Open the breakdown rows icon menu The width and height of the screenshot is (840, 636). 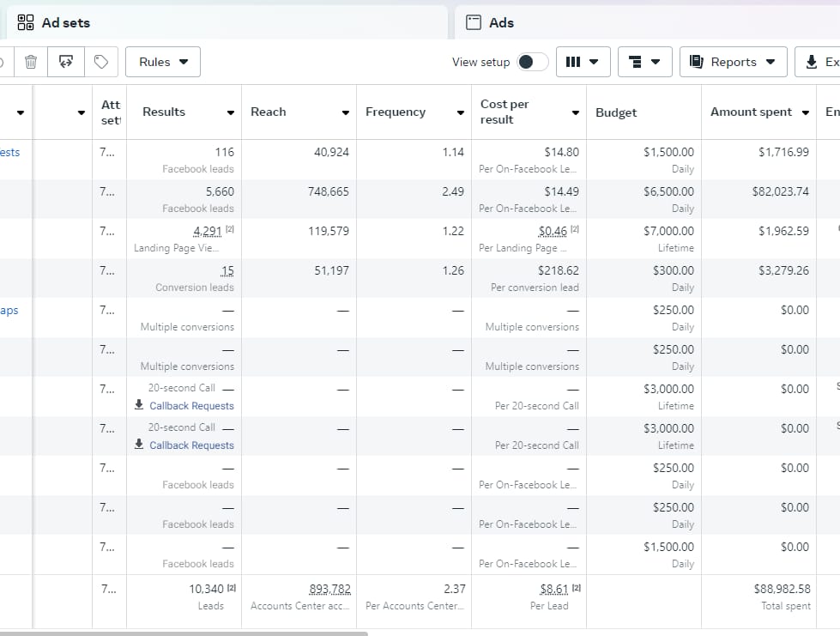point(644,62)
